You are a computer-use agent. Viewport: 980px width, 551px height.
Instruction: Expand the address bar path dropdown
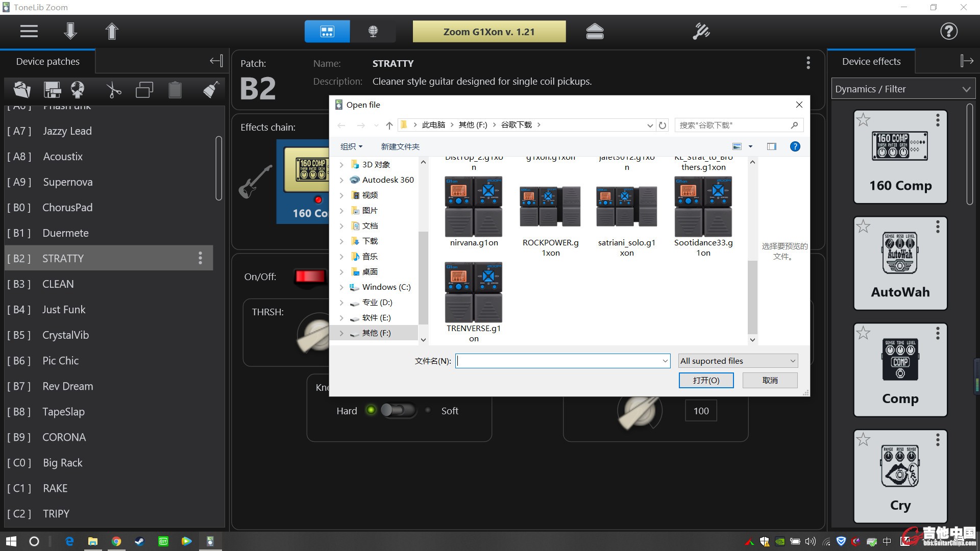[650, 125]
